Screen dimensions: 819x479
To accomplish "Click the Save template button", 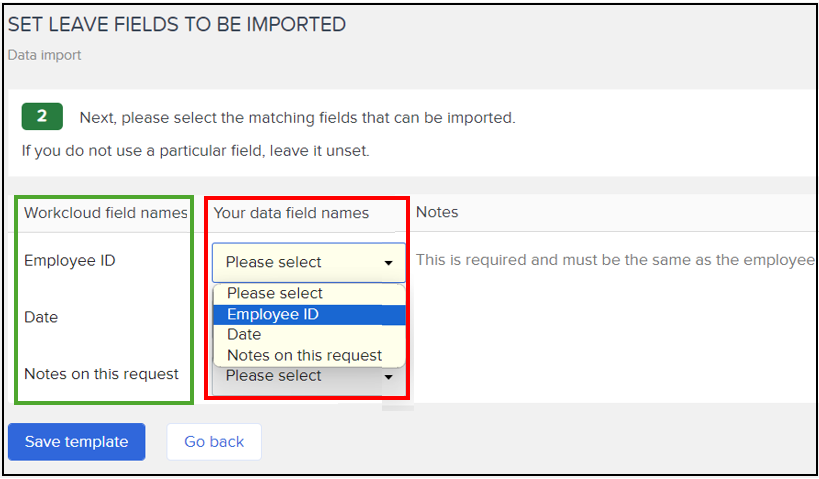I will pyautogui.click(x=76, y=442).
